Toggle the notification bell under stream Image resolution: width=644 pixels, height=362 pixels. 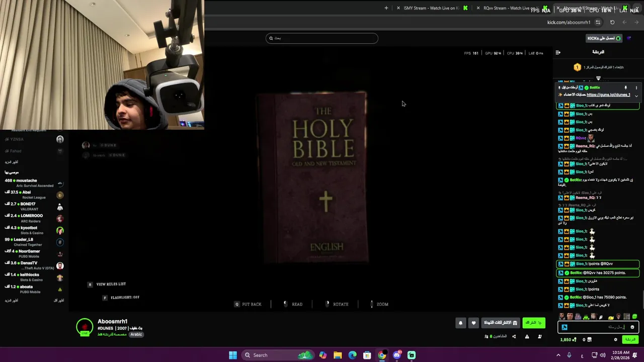[460, 323]
